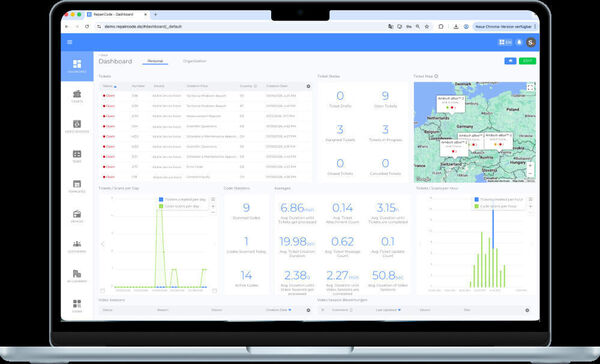The width and height of the screenshot is (600, 364).
Task: Open the Customers sidebar item
Action: pos(77,246)
